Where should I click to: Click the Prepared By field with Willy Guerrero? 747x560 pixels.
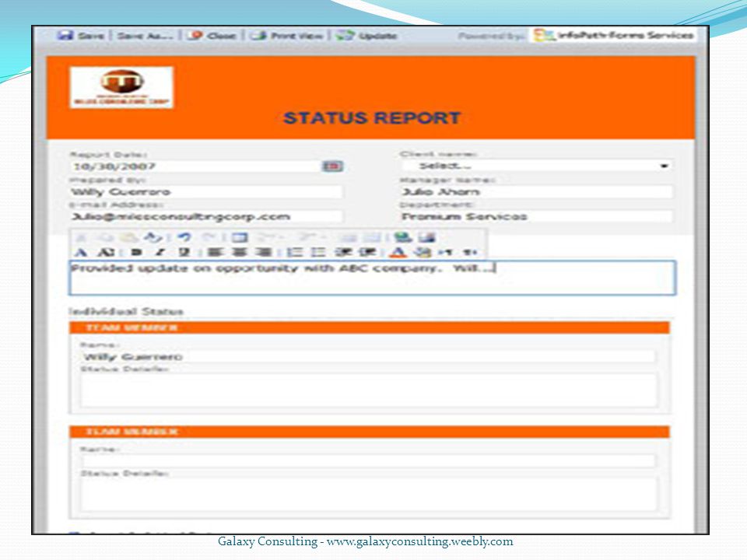205,192
